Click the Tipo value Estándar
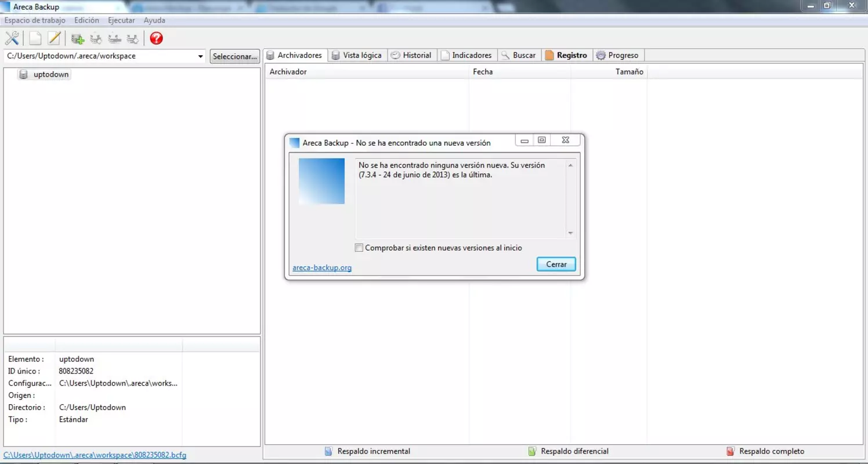Viewport: 868px width, 464px height. click(x=73, y=419)
